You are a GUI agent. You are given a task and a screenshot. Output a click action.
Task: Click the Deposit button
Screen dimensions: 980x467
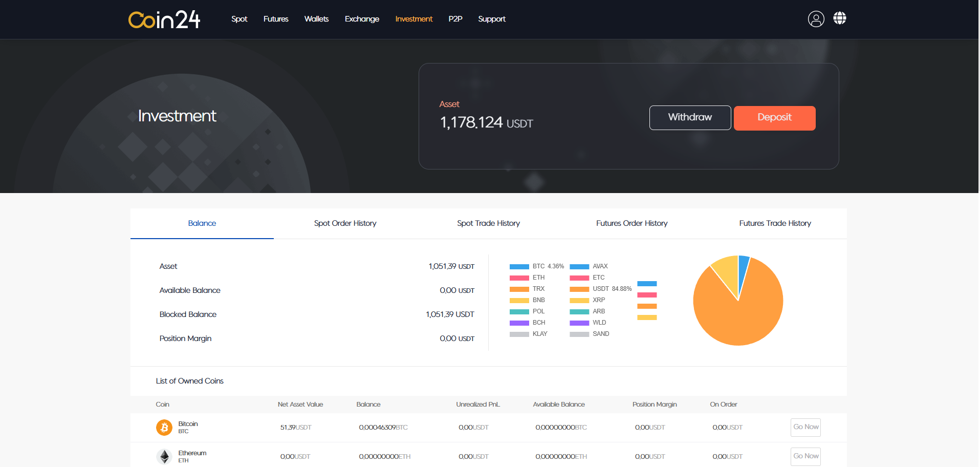click(774, 118)
